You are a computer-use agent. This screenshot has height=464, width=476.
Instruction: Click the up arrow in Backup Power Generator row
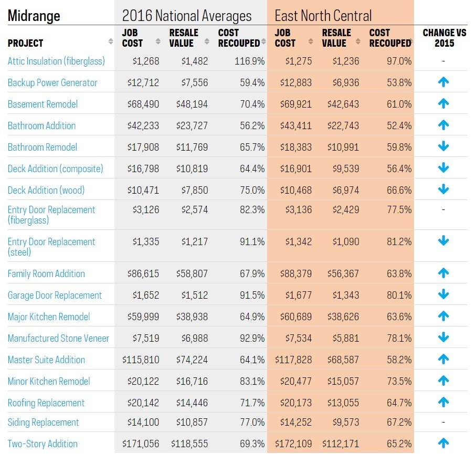[x=443, y=82]
